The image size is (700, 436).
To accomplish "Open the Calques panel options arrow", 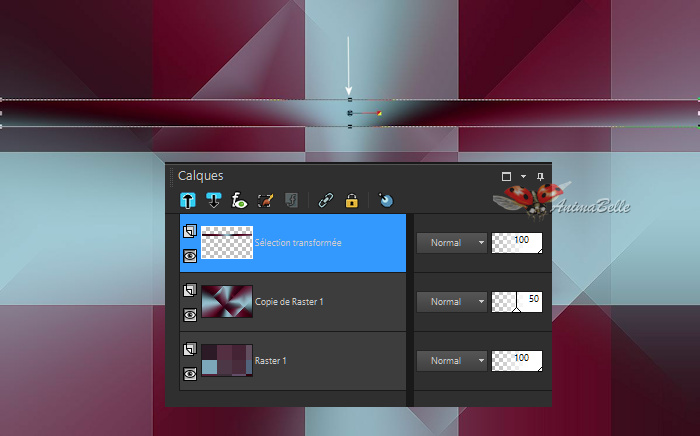I will click(523, 177).
